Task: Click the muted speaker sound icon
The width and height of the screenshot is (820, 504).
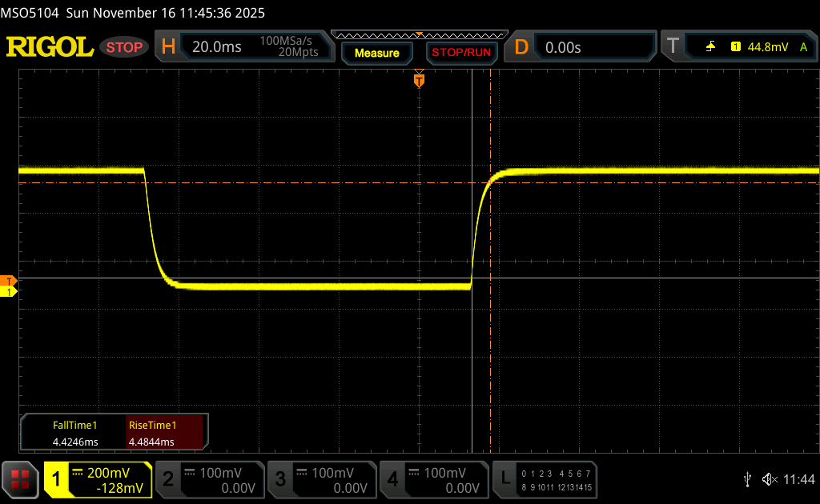Action: [x=769, y=479]
